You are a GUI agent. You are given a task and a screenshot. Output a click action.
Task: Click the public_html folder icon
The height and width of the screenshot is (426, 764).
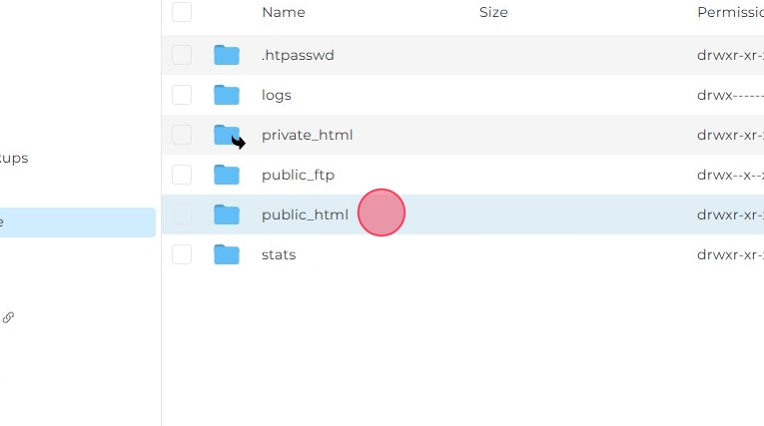click(x=227, y=214)
